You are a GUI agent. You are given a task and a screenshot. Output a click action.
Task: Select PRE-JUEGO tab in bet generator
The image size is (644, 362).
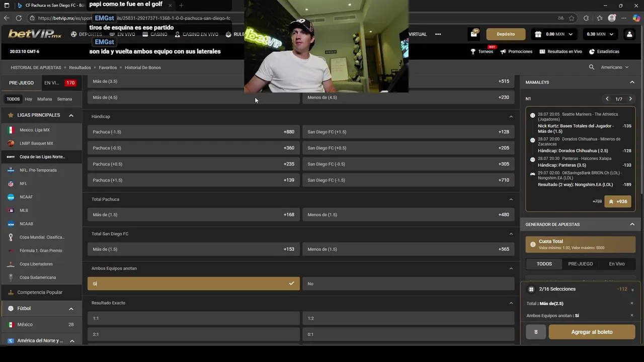pos(581,263)
